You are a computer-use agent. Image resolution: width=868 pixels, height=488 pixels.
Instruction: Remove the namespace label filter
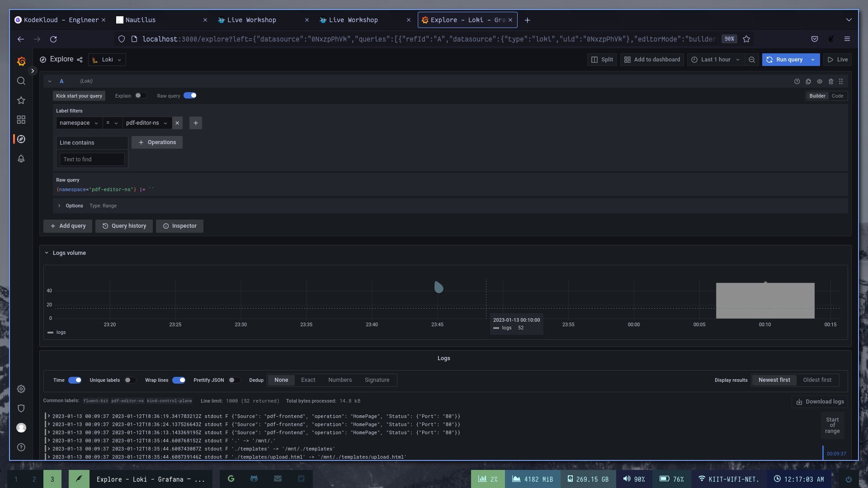177,123
